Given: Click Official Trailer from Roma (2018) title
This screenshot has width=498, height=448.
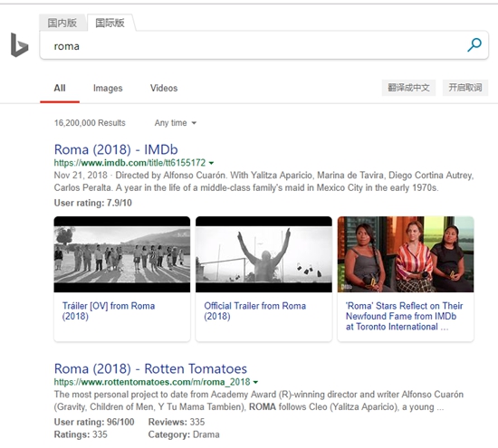Looking at the screenshot, I should point(255,310).
